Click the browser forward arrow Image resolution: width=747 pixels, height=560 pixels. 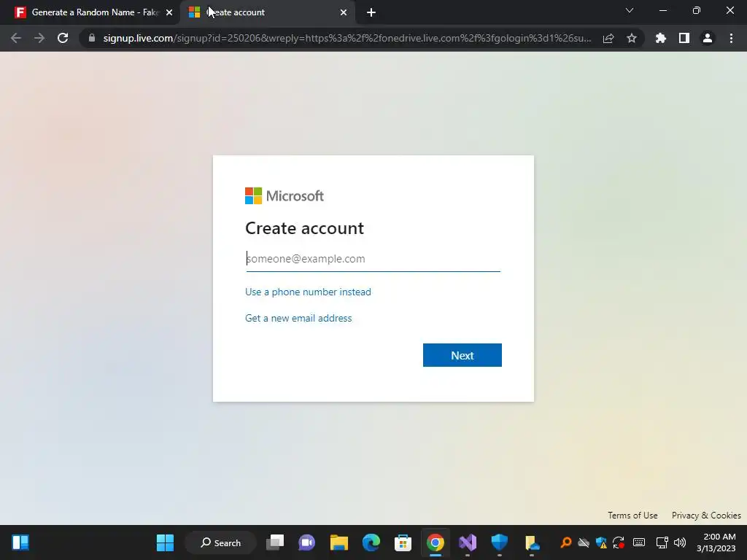[39, 38]
